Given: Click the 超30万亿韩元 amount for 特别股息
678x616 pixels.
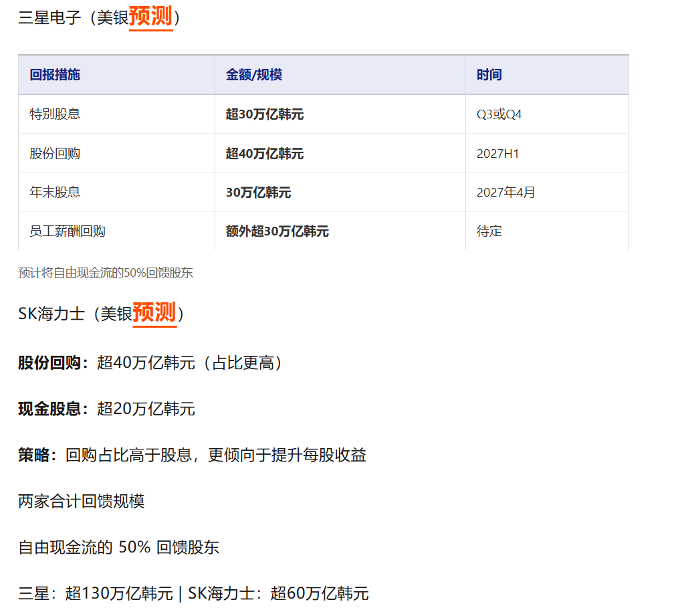Looking at the screenshot, I should tap(265, 114).
